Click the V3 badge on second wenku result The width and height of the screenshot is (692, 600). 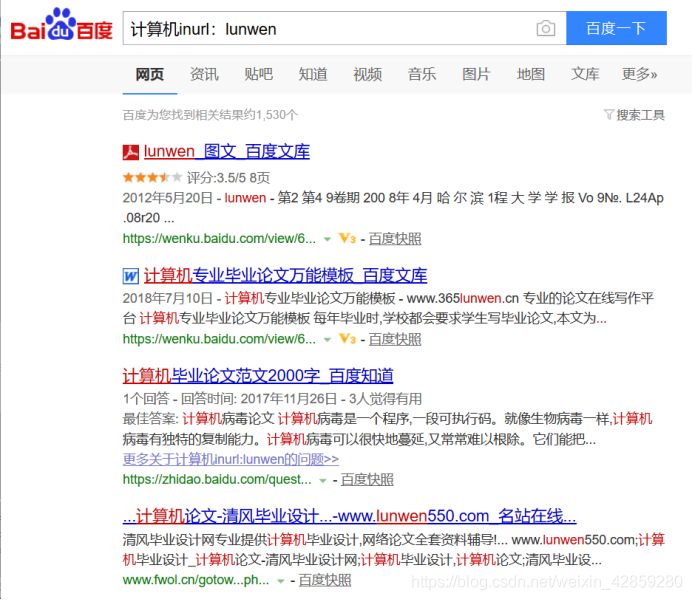(x=347, y=339)
